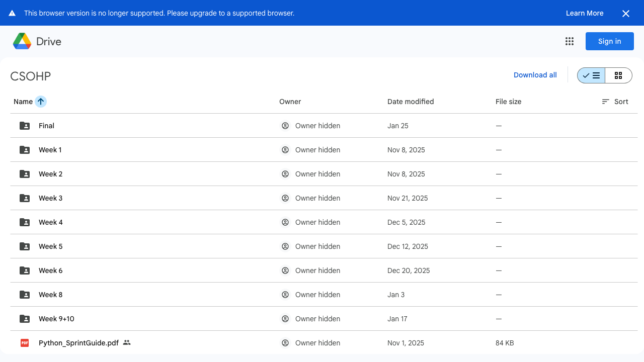644x362 pixels.
Task: Switch to list layout view
Action: click(591, 75)
